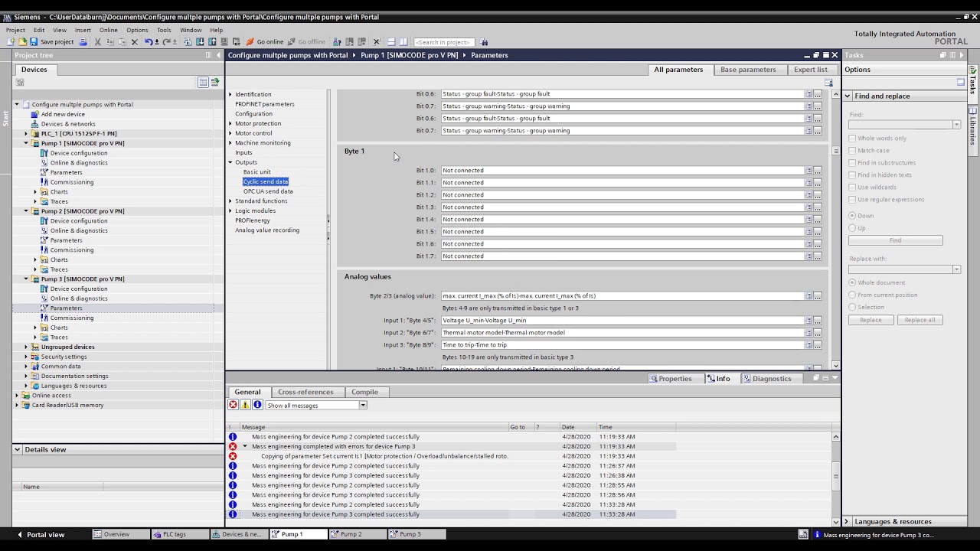The image size is (980, 551).
Task: Open the Show all messages dropdown
Action: tap(363, 406)
